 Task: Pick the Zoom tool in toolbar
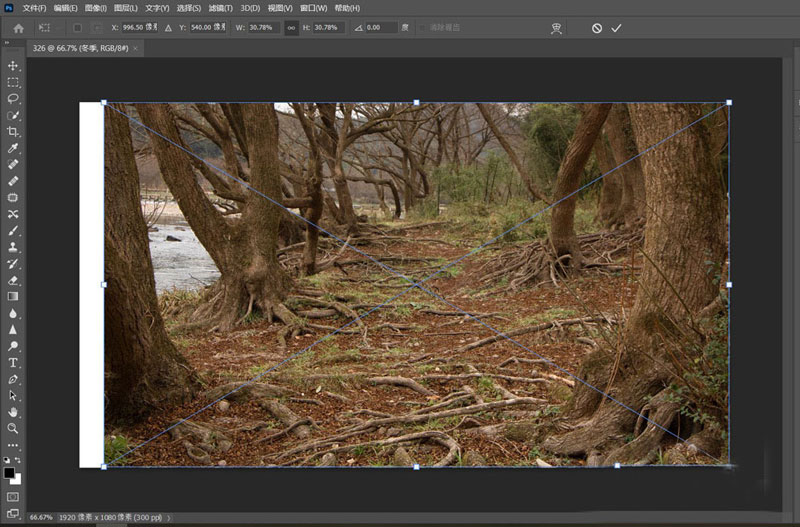(13, 428)
